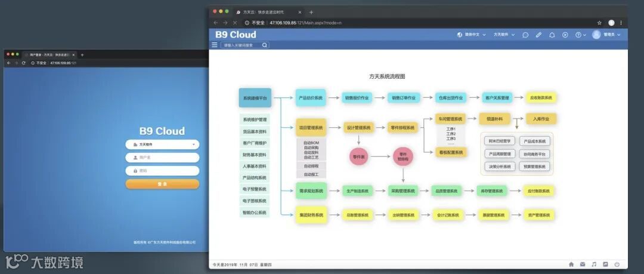Click the picture icon in the bottom bar
This screenshot has width=644, height=274.
(x=605, y=264)
